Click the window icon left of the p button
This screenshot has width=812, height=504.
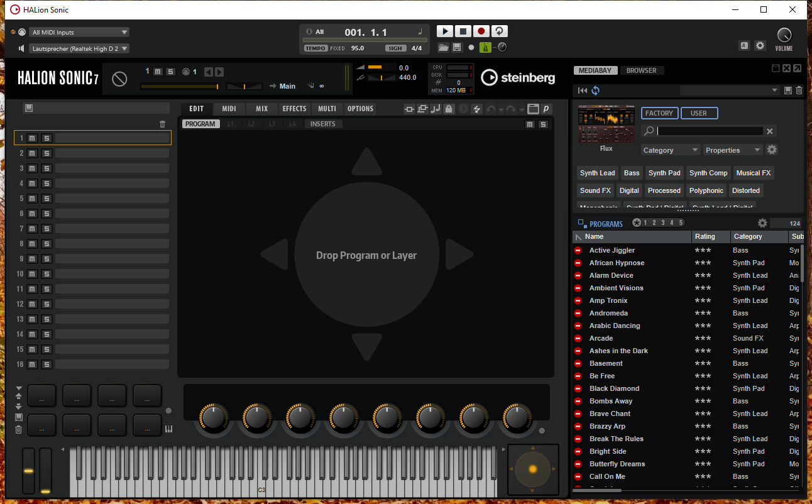coord(534,109)
